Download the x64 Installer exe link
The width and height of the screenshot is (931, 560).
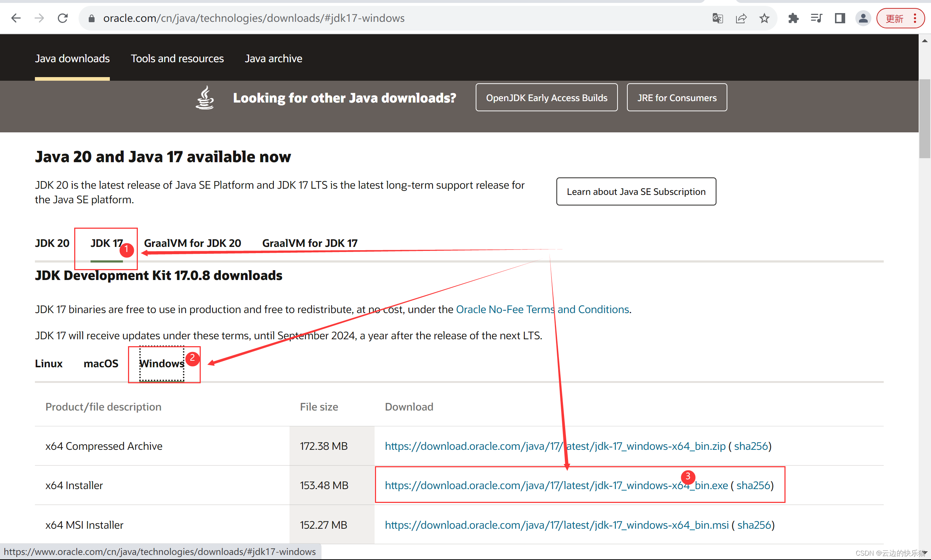(x=556, y=485)
